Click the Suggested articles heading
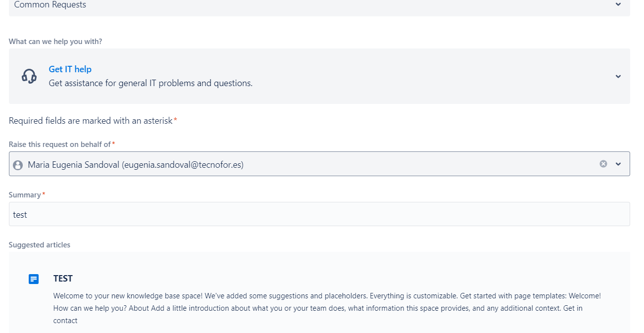 point(40,245)
